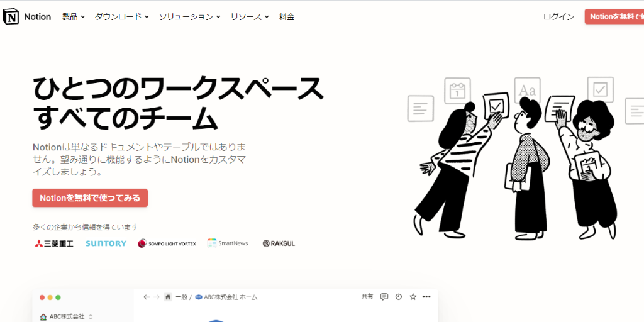Image resolution: width=644 pixels, height=322 pixels.
Task: Click the green window dot in preview
Action: point(58,297)
